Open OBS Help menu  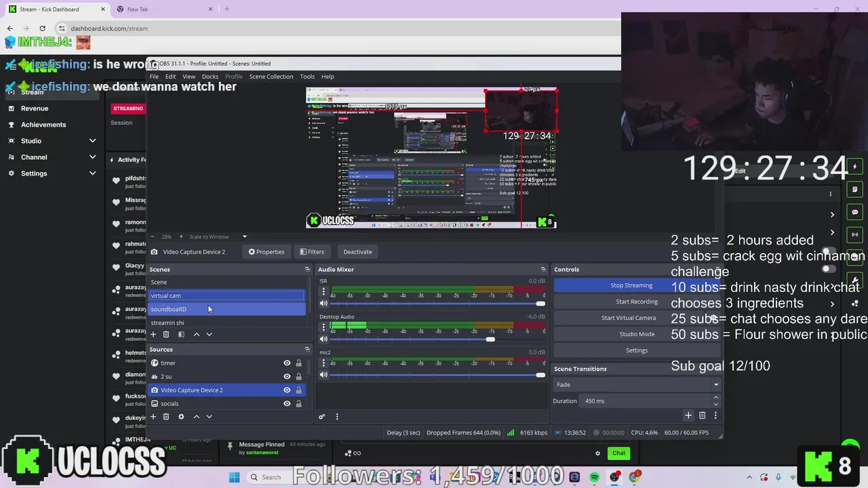(328, 77)
